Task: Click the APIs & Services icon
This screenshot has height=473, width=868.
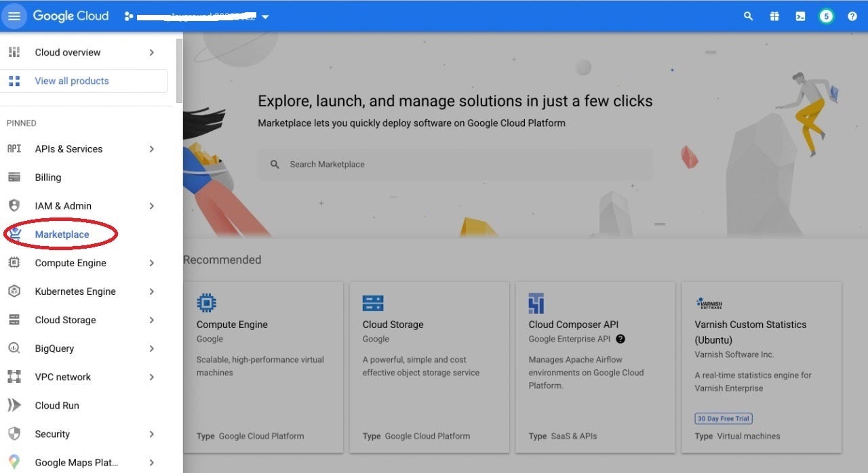Action: coord(14,148)
